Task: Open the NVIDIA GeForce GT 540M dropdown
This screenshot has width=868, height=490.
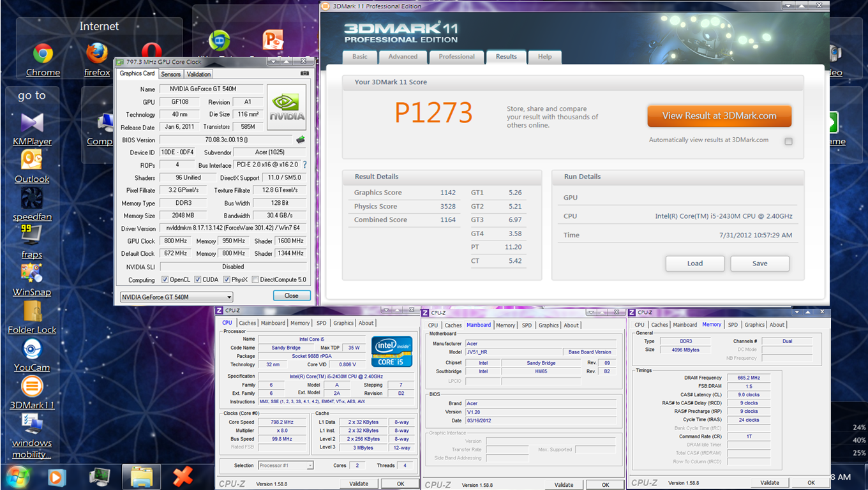Action: pyautogui.click(x=176, y=297)
